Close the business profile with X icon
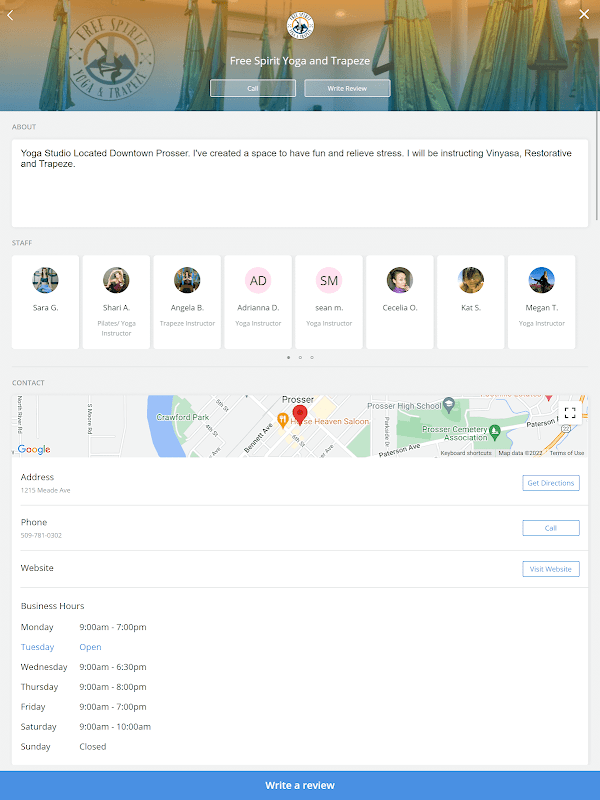Viewport: 600px width, 800px height. pyautogui.click(x=584, y=14)
